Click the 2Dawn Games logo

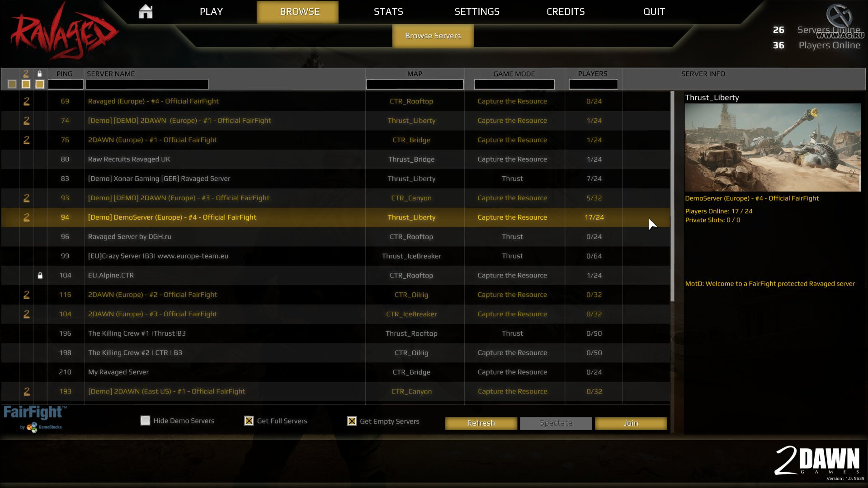817,461
